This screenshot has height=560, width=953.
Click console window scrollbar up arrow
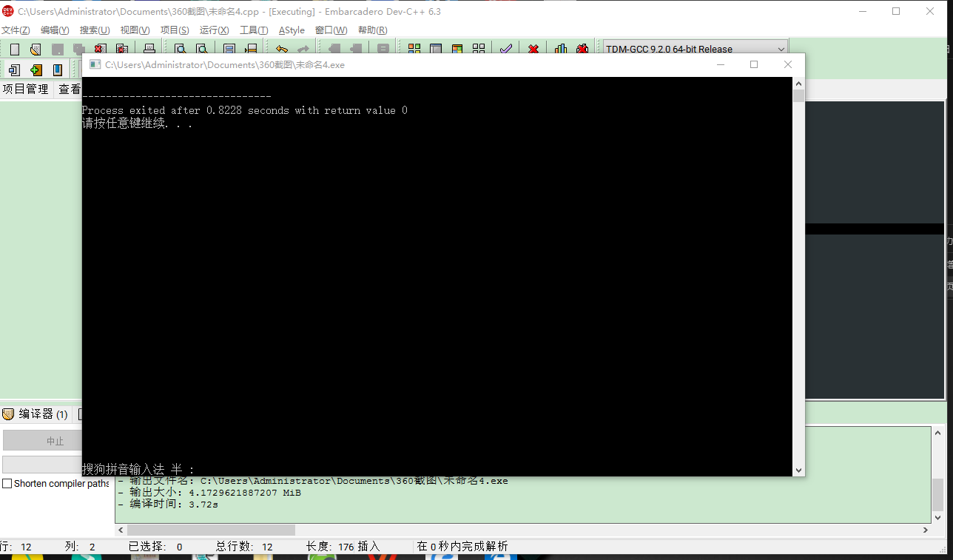(x=798, y=84)
